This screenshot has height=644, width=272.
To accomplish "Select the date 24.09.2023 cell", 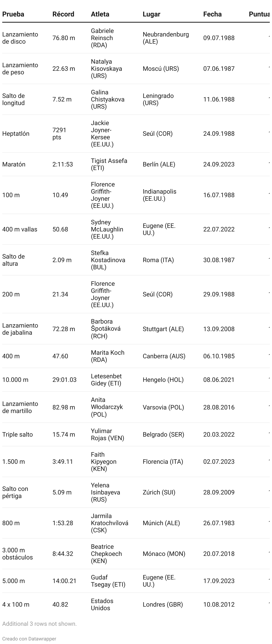I will point(219,164).
